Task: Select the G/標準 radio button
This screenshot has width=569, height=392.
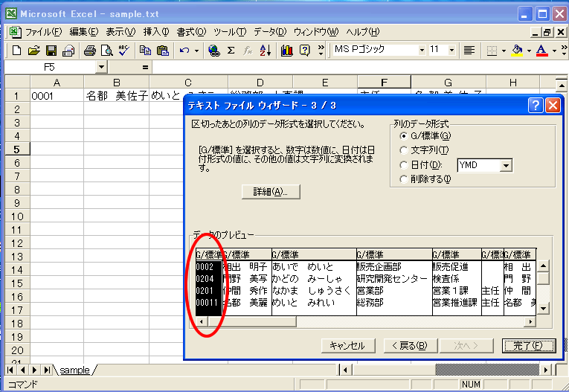Action: point(403,136)
